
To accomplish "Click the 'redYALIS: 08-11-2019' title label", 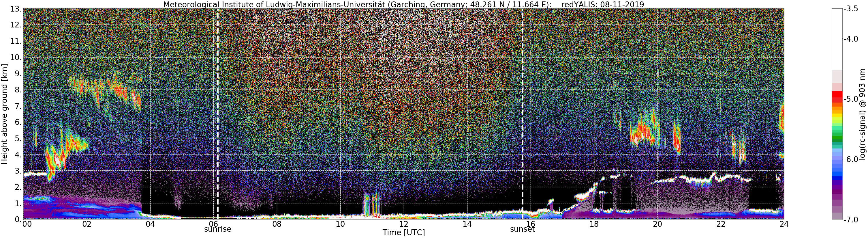I will [x=602, y=4].
